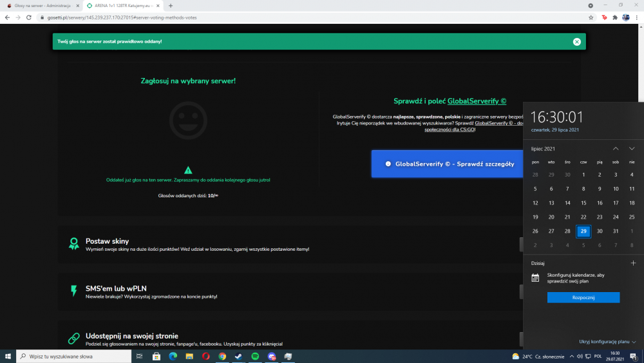This screenshot has width=644, height=363.
Task: Open a new browser tab
Action: tap(171, 6)
